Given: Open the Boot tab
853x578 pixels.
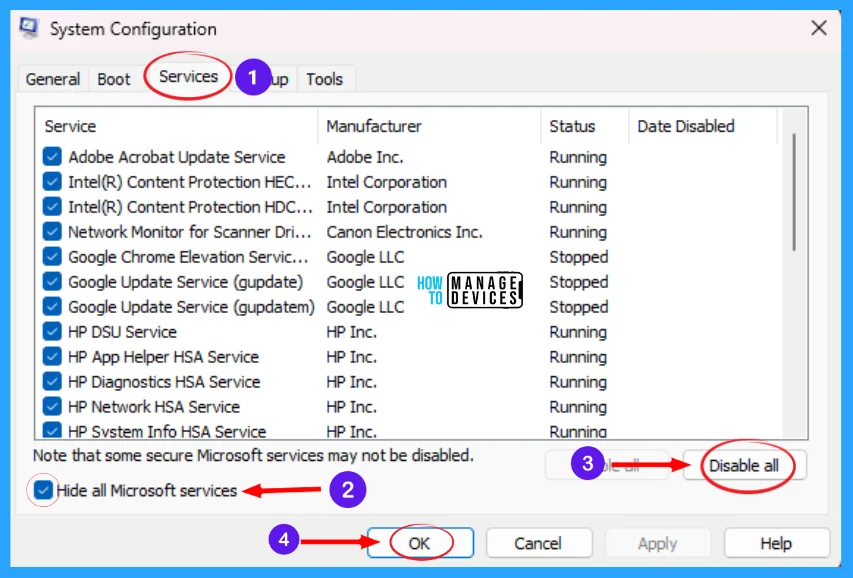Looking at the screenshot, I should click(x=114, y=79).
